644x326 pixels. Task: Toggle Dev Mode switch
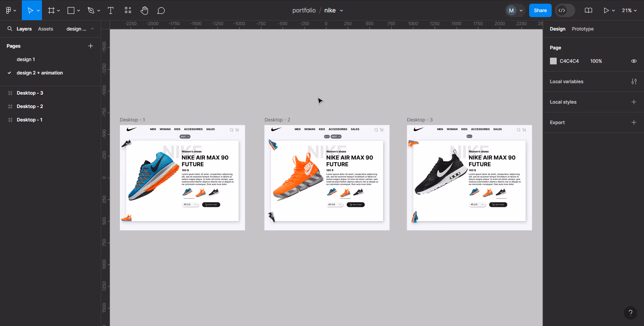click(x=565, y=10)
